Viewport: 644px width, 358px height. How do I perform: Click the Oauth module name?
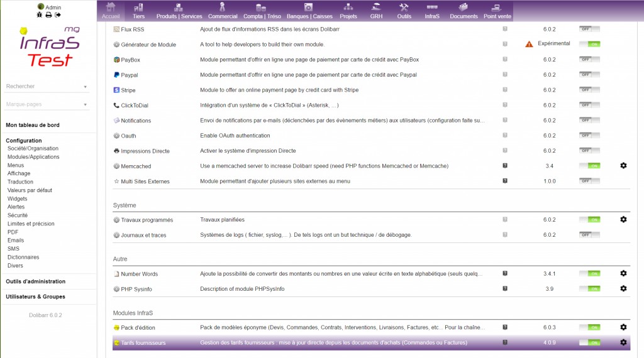coord(128,136)
